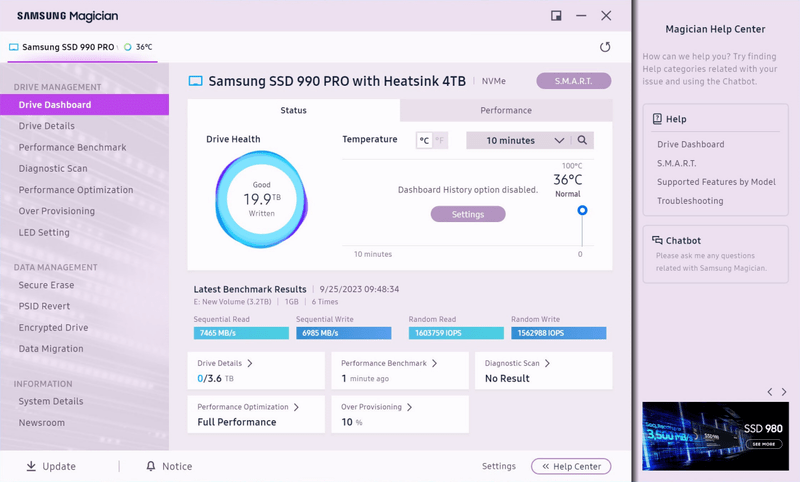Screen dimensions: 800x482
Task: Switch temperature unit to Fahrenheit
Action: click(x=440, y=141)
